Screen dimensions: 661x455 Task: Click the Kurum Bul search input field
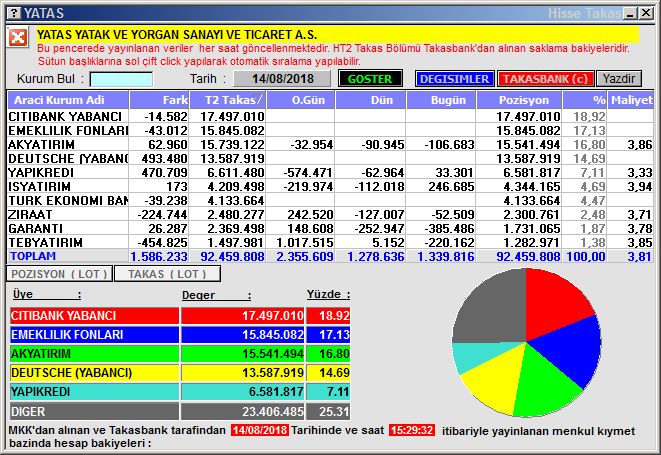click(x=121, y=79)
